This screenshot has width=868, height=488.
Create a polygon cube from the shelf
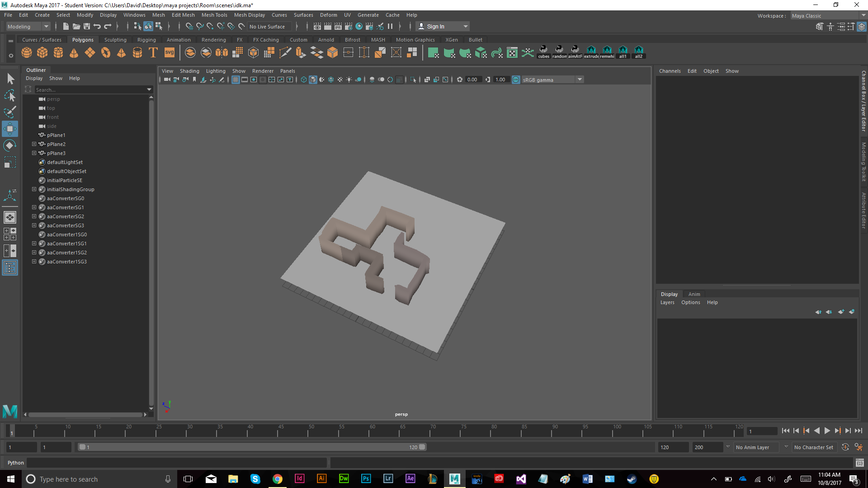[x=42, y=53]
